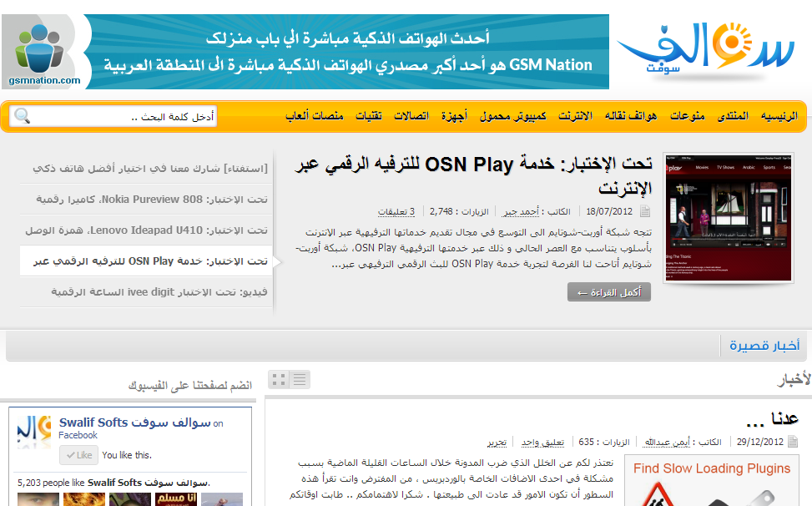Click the date 29/12/2012

[x=759, y=443]
